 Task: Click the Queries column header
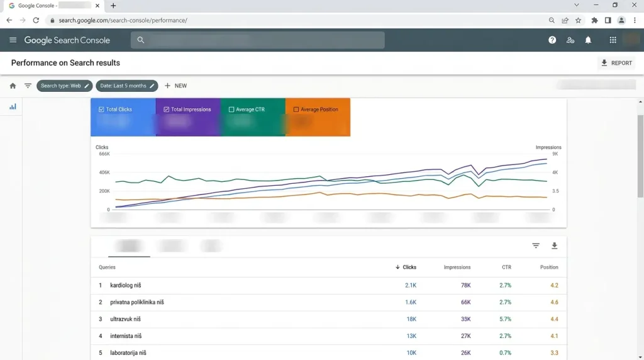pyautogui.click(x=107, y=267)
